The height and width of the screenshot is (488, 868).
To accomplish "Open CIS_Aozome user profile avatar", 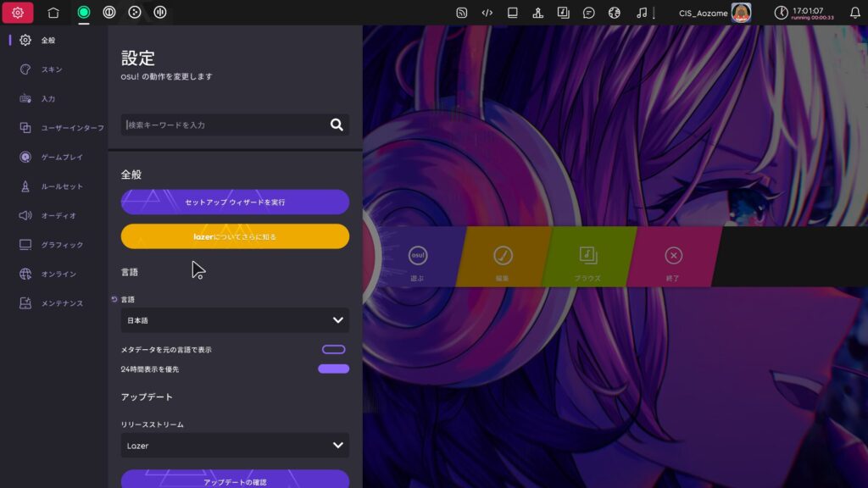I will pyautogui.click(x=741, y=12).
